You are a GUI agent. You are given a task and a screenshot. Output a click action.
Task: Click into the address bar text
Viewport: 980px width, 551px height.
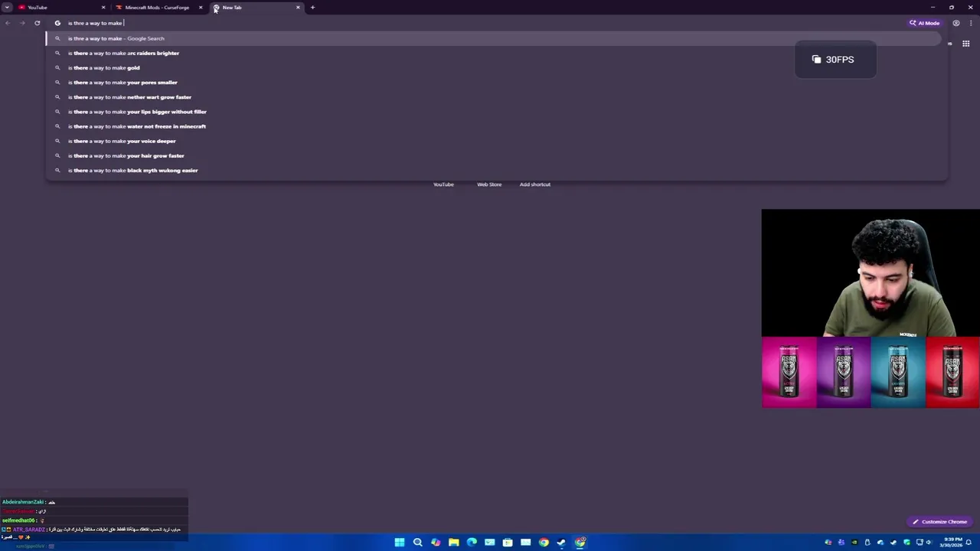(96, 23)
